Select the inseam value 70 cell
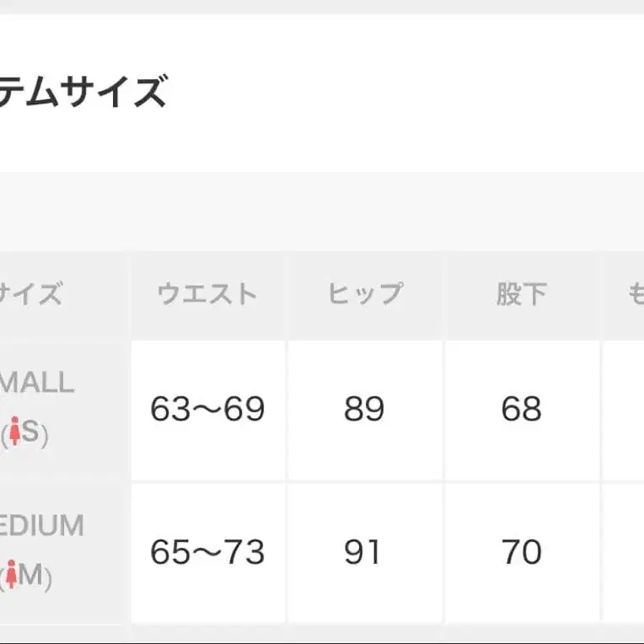Image resolution: width=644 pixels, height=644 pixels. point(521,553)
